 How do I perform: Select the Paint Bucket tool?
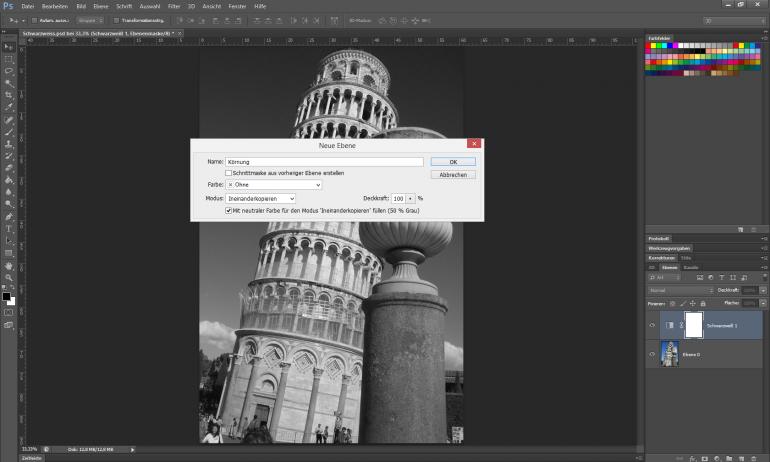tap(9, 180)
